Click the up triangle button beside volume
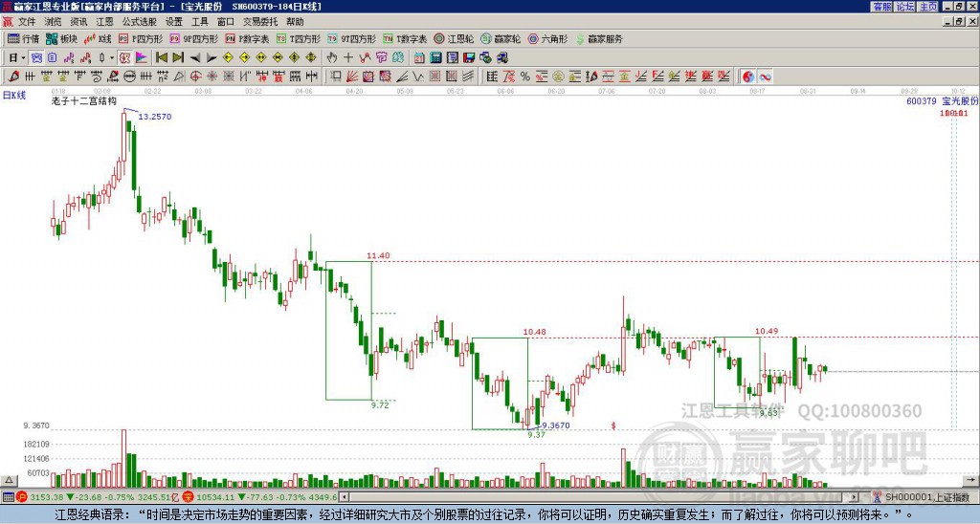This screenshot has width=980, height=524. (x=9, y=480)
